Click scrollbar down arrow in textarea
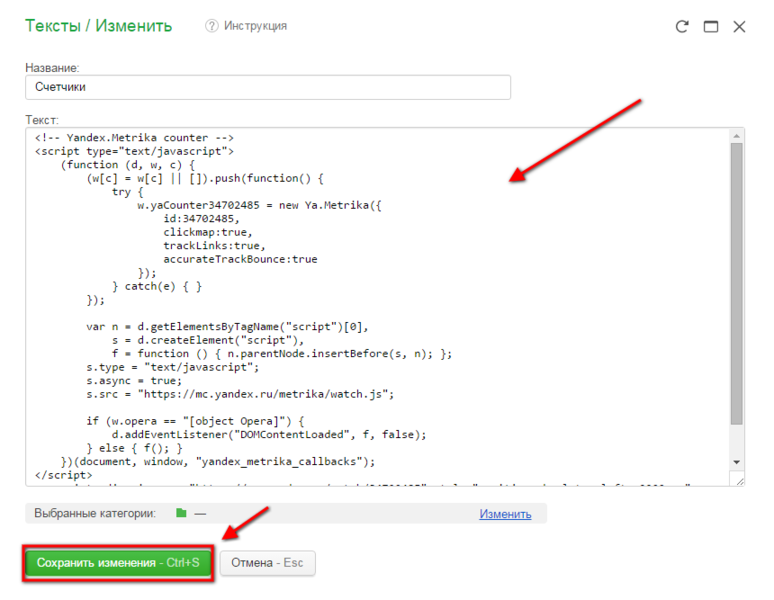The image size is (774, 600). 736,462
